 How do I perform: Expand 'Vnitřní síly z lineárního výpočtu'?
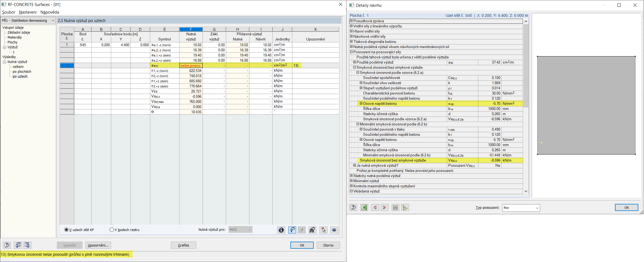coord(351,26)
